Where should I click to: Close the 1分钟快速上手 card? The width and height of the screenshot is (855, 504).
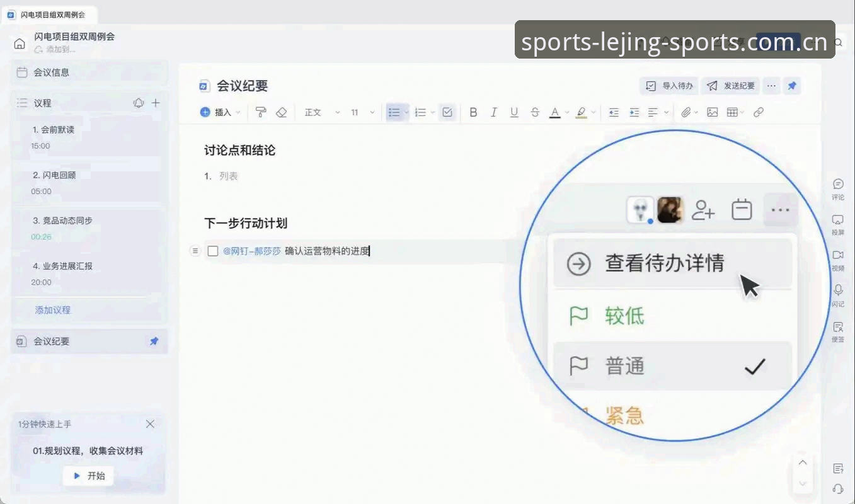click(x=150, y=424)
